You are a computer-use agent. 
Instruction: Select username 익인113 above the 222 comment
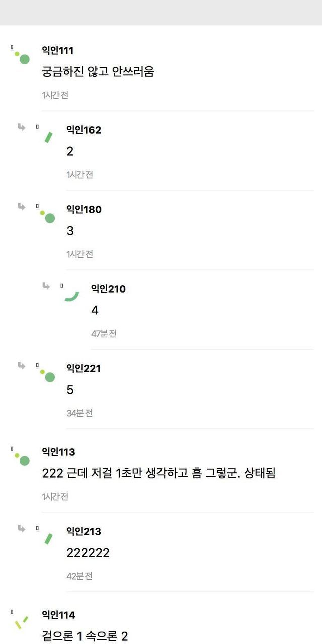58,452
